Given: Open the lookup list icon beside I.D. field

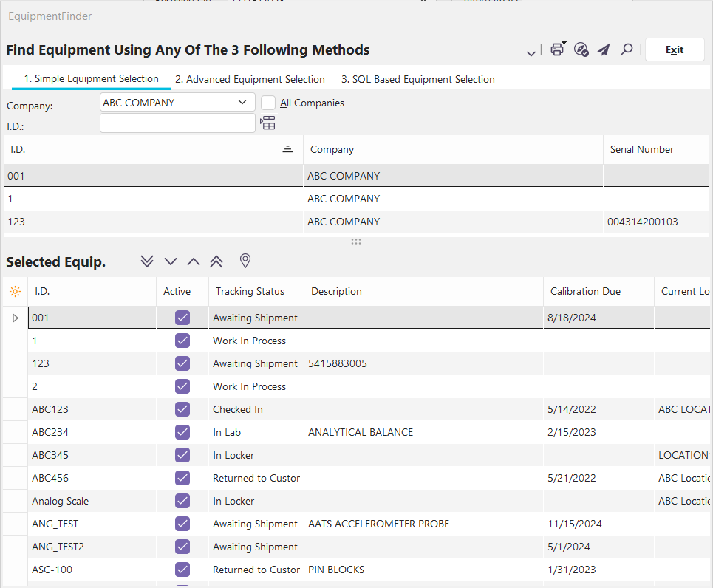Looking at the screenshot, I should point(267,123).
